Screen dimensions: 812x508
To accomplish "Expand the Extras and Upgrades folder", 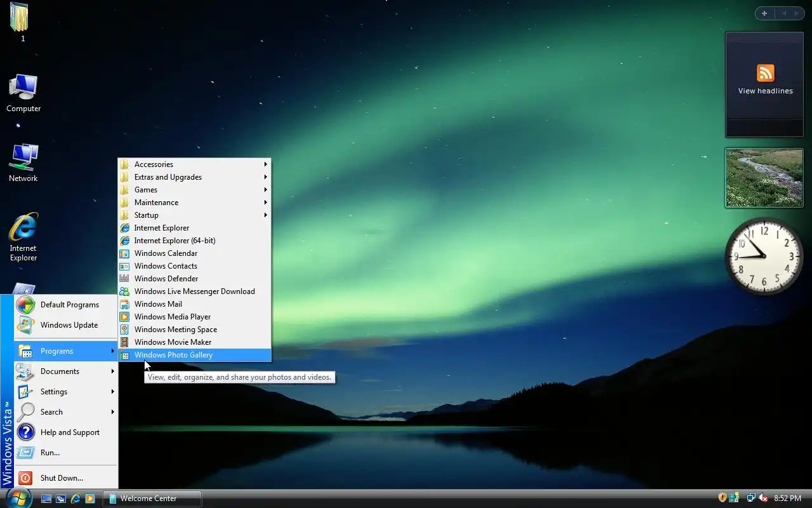I will tap(194, 177).
